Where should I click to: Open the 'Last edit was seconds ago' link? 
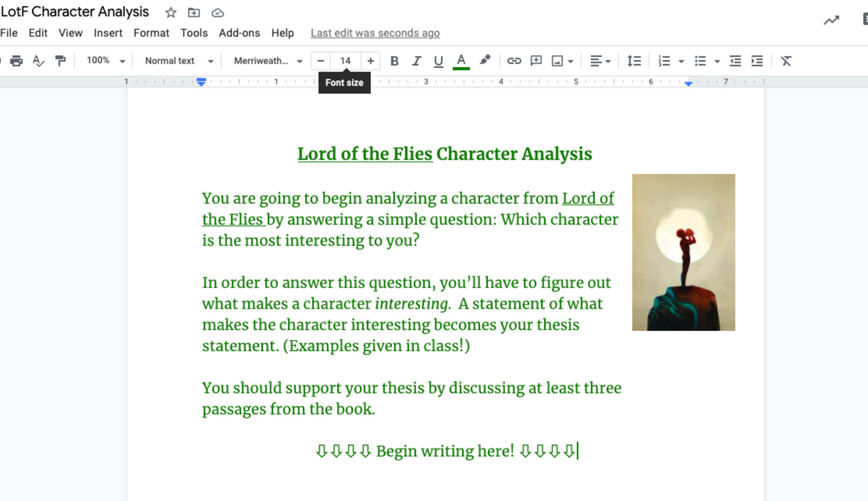point(375,33)
